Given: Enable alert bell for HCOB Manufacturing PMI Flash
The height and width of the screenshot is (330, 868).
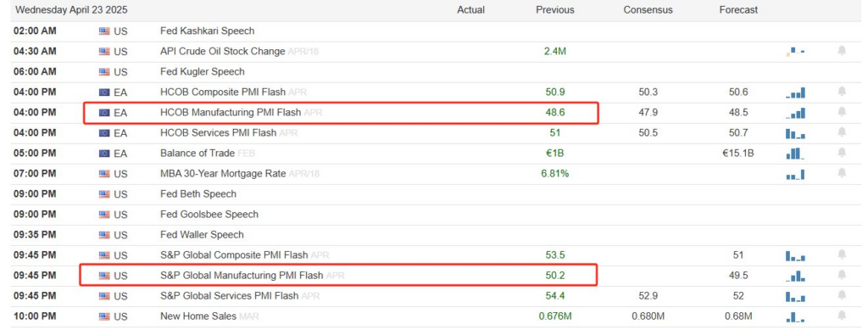Looking at the screenshot, I should tap(842, 112).
